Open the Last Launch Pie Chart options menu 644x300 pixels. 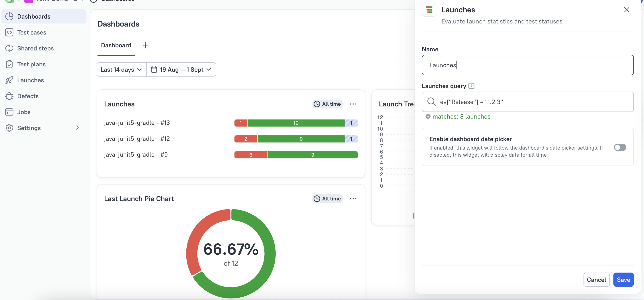[353, 198]
